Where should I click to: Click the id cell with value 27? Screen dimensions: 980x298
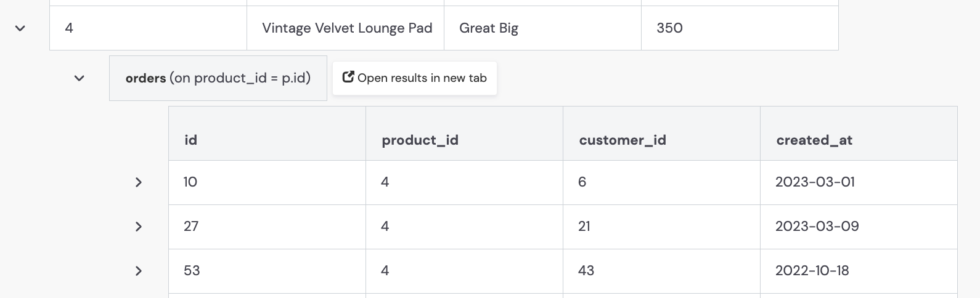click(267, 227)
